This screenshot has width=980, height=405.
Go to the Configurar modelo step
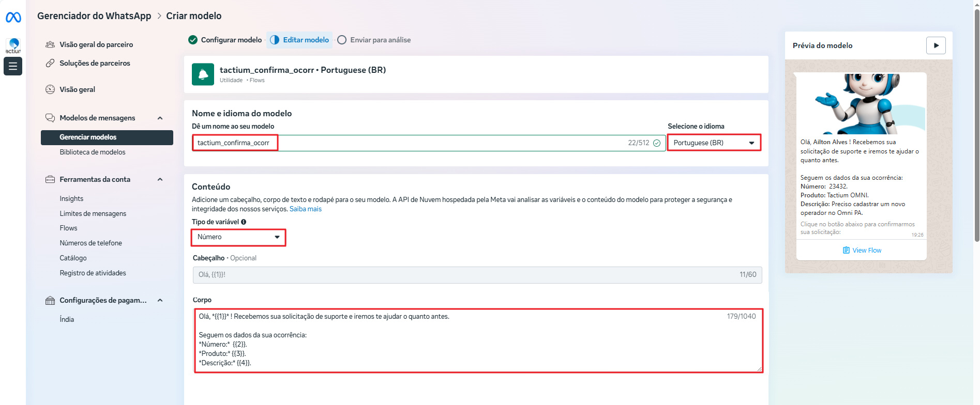coord(225,40)
